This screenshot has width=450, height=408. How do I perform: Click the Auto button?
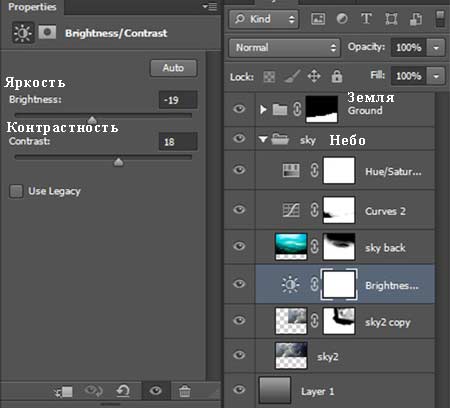click(x=173, y=68)
